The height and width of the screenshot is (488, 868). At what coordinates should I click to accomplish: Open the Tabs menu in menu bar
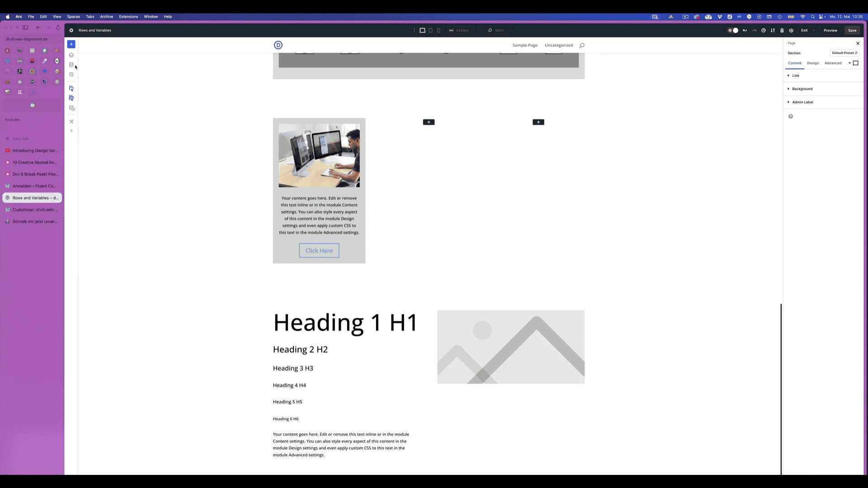pos(90,17)
